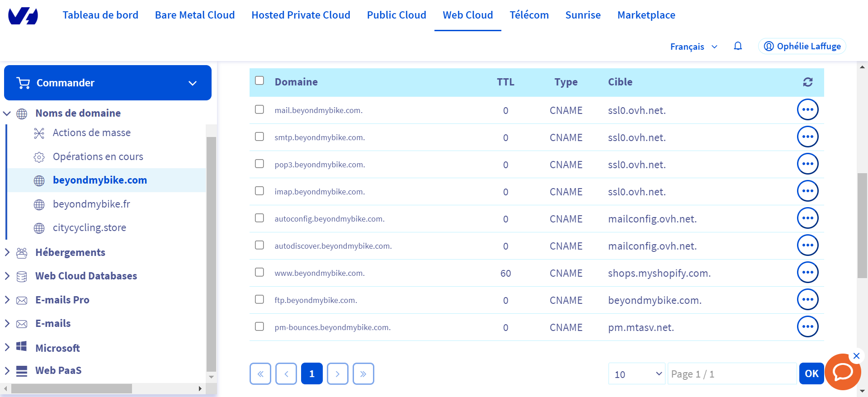
Task: Check the pop3.beyondmybike.com row
Action: [259, 164]
